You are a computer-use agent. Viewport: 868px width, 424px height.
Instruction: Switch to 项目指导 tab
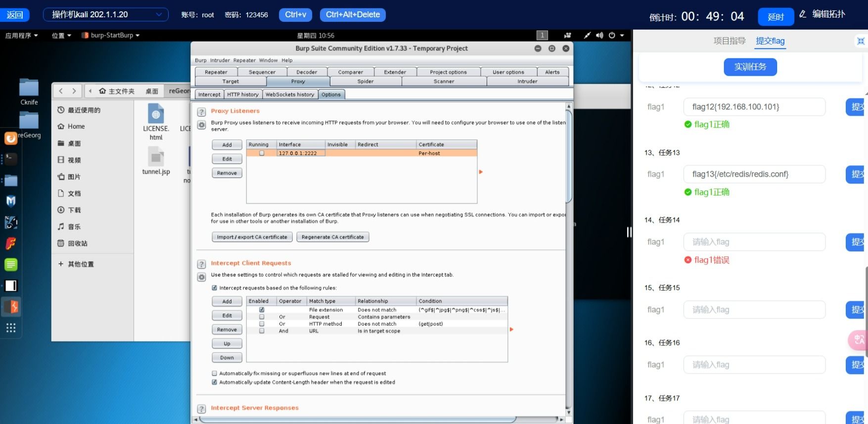coord(729,41)
